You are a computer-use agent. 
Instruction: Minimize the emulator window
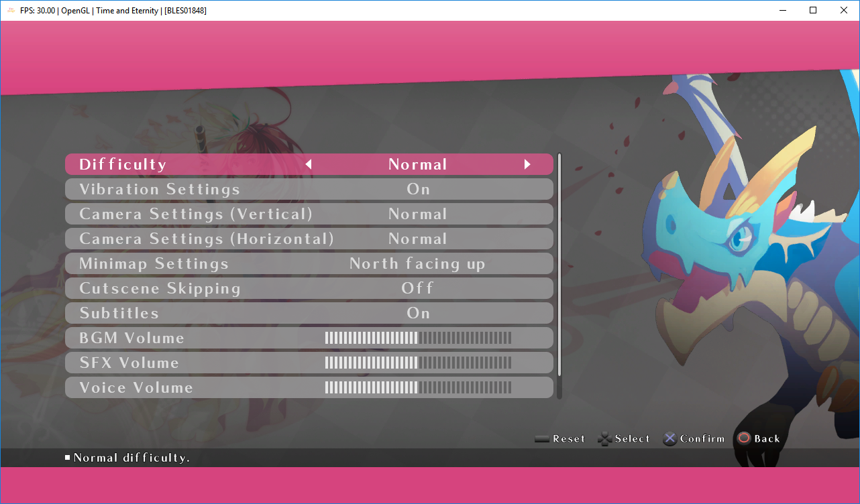[x=782, y=10]
